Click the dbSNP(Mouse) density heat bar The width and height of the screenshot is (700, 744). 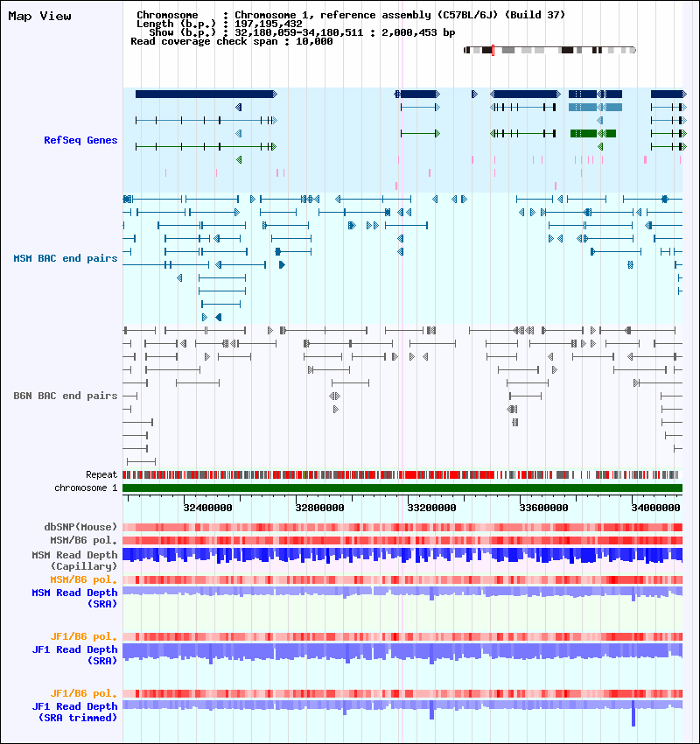402,527
